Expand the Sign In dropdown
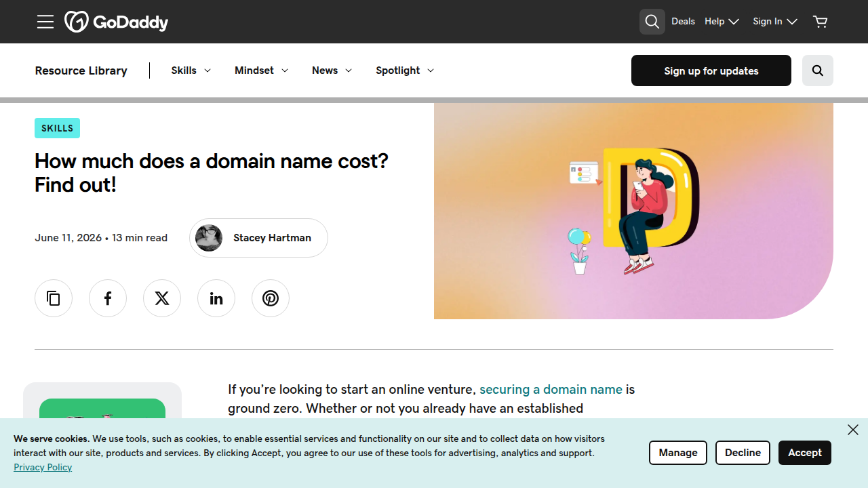Image resolution: width=868 pixels, height=488 pixels. (774, 22)
